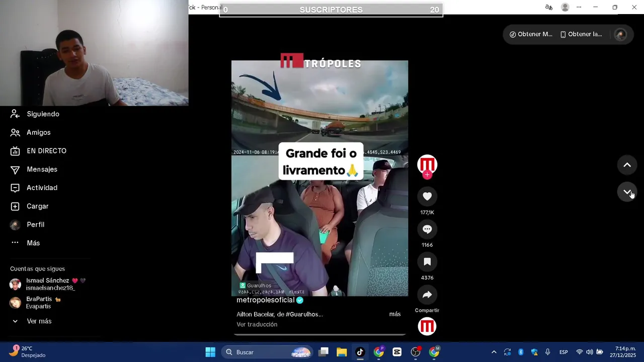
Task: Open the Metropoles sound disc icon
Action: pyautogui.click(x=427, y=327)
